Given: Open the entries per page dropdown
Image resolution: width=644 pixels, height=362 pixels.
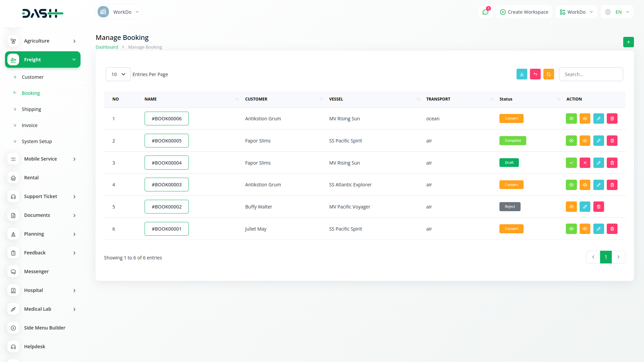Looking at the screenshot, I should tap(118, 74).
